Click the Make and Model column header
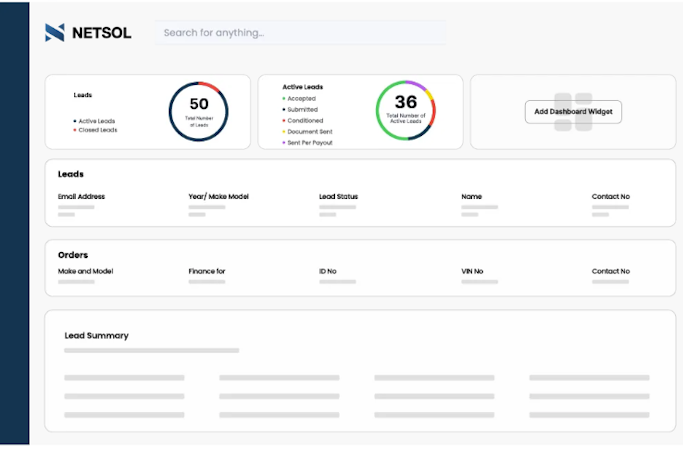The image size is (683, 450). [84, 271]
